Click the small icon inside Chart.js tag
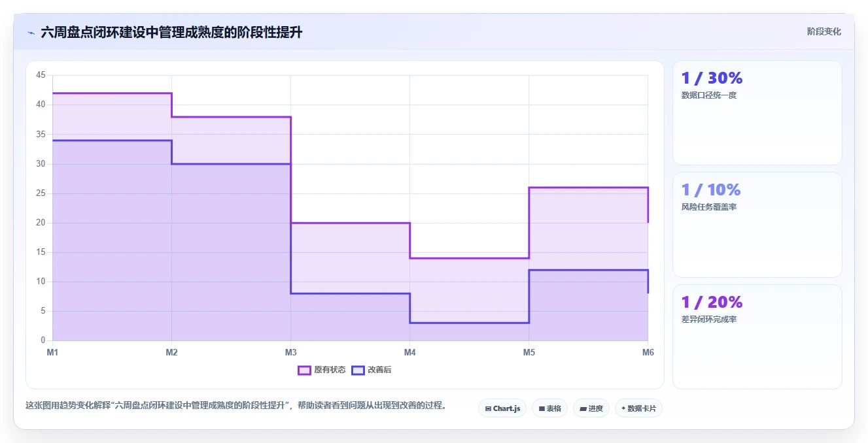 (488, 409)
